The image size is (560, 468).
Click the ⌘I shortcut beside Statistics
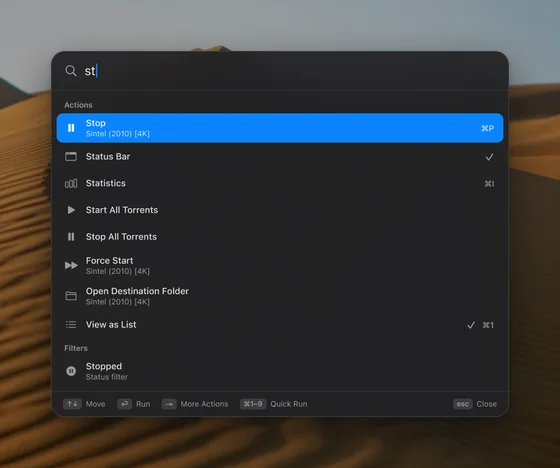coord(489,184)
